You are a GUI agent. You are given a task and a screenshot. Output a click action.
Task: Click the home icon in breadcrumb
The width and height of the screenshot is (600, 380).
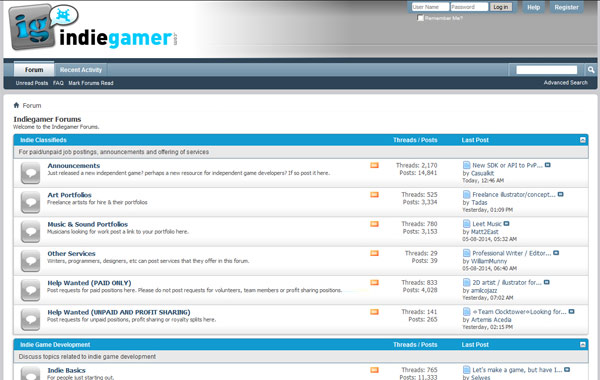pyautogui.click(x=16, y=105)
